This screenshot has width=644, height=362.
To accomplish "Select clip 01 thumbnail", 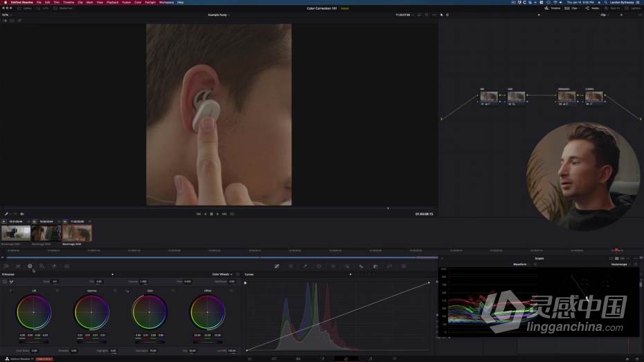I will pyautogui.click(x=16, y=233).
